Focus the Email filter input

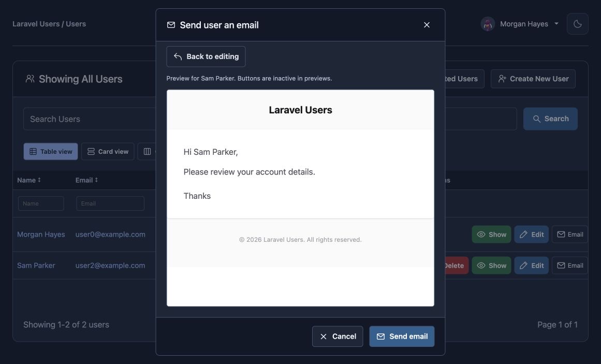tap(110, 203)
